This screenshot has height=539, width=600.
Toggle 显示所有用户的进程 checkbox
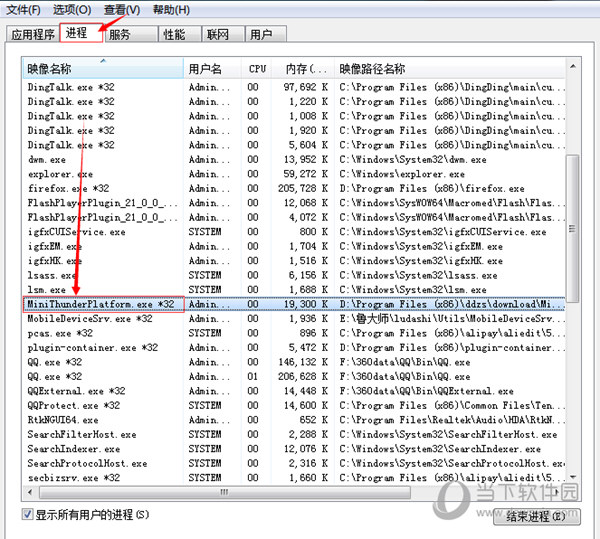[27, 514]
